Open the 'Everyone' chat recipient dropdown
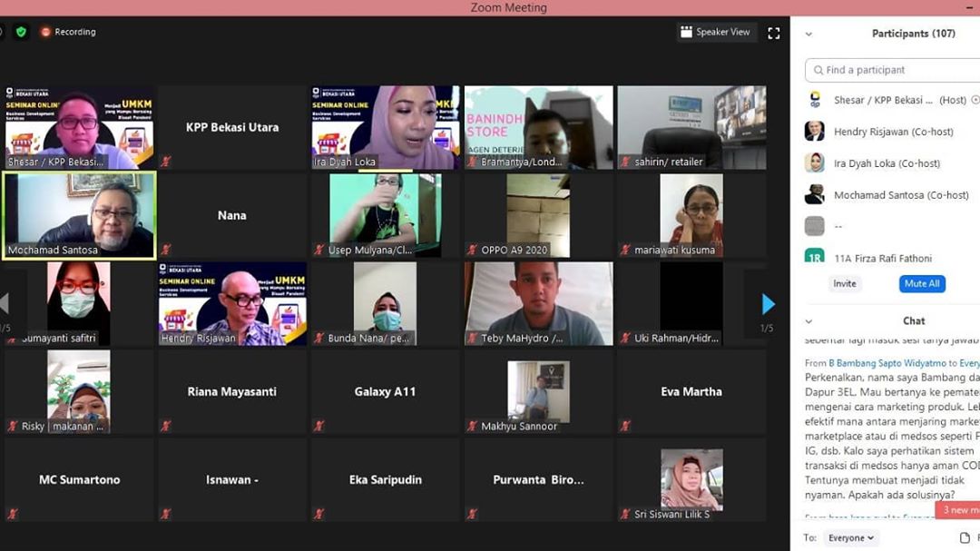This screenshot has width=980, height=551. (x=851, y=537)
